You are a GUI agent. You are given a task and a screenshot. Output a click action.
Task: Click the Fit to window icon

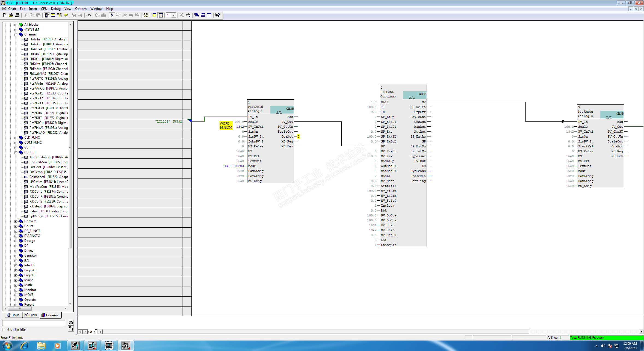[x=146, y=15]
